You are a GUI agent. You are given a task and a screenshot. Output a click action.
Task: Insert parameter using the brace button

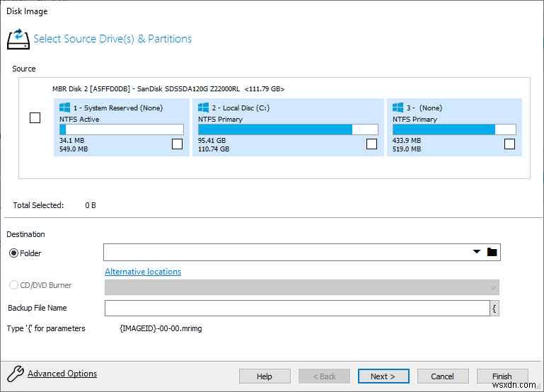pyautogui.click(x=494, y=308)
